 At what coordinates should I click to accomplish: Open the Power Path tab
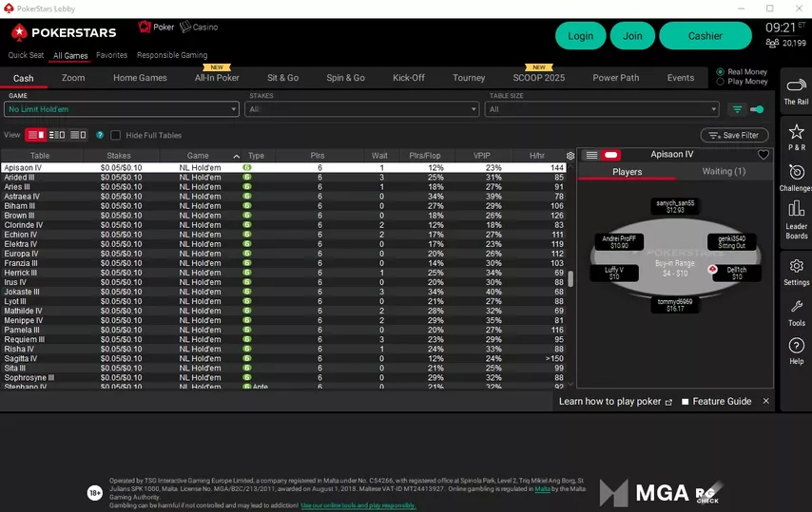pyautogui.click(x=616, y=78)
